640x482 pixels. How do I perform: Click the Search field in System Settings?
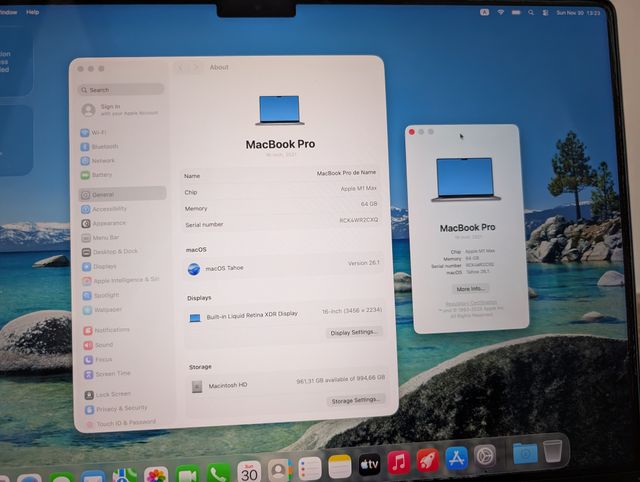(121, 89)
